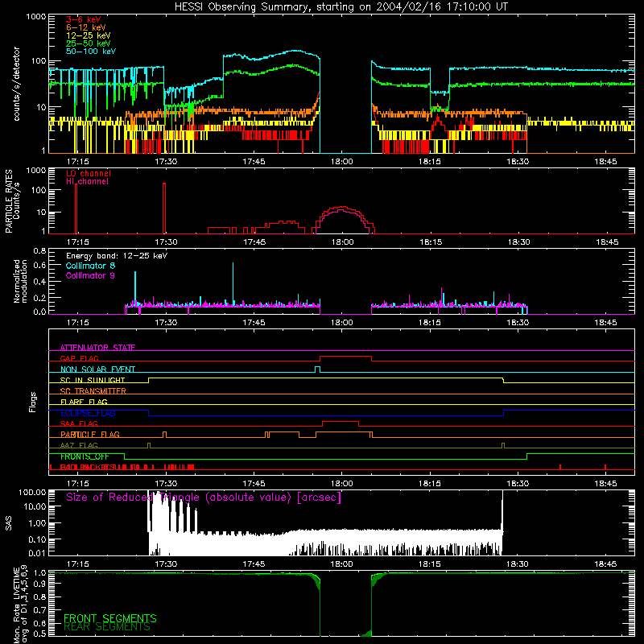Viewport: 644px width, 644px height.
Task: Click 17:30 time label under particle rates panel
Action: 166,242
